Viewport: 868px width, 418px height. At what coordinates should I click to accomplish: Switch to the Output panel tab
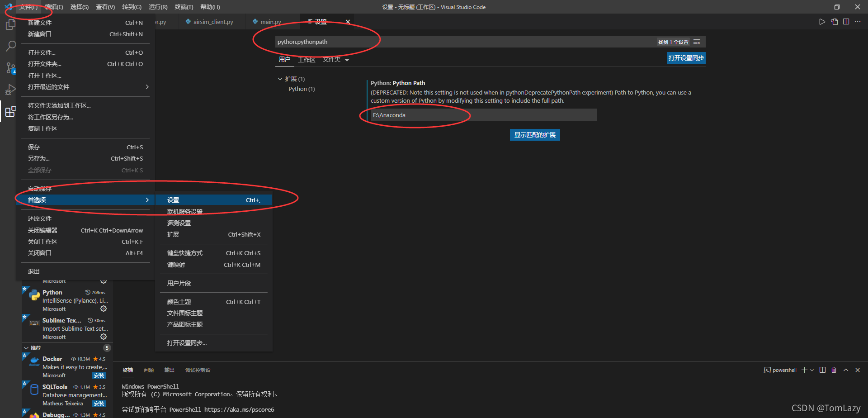click(x=170, y=370)
